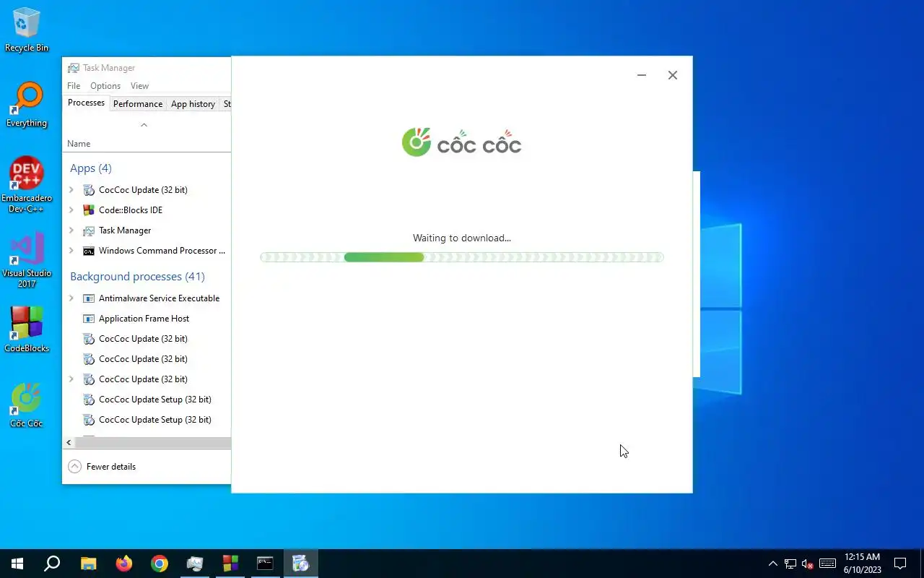This screenshot has height=578, width=924.
Task: Open Everything search desktop shortcut
Action: coord(27,105)
